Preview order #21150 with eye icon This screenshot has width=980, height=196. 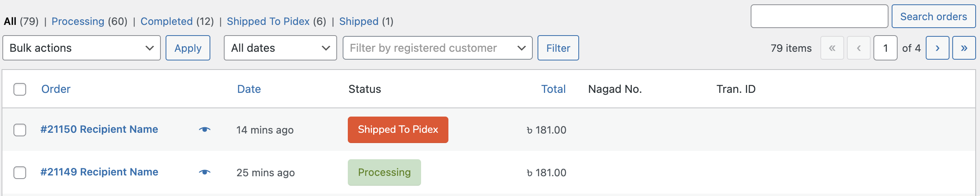click(204, 130)
